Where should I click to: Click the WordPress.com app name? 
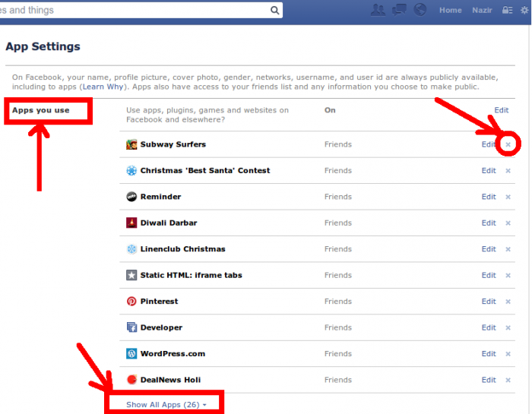173,354
